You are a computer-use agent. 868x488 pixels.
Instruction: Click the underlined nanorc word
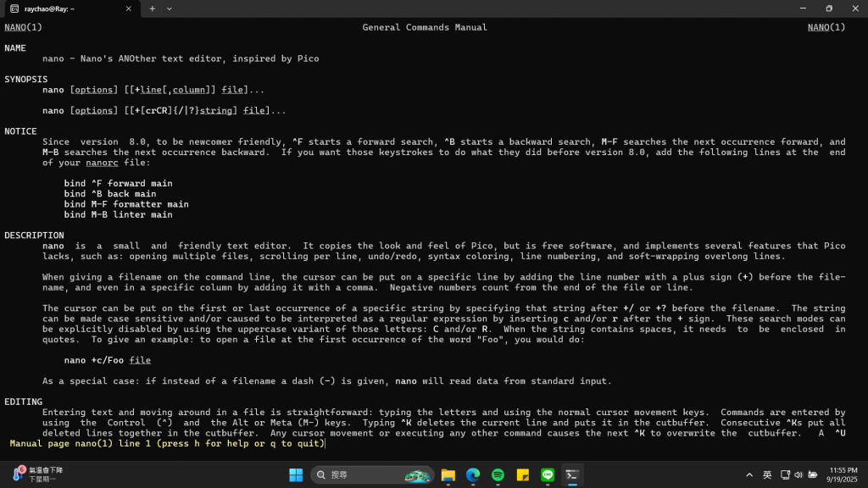pyautogui.click(x=102, y=163)
